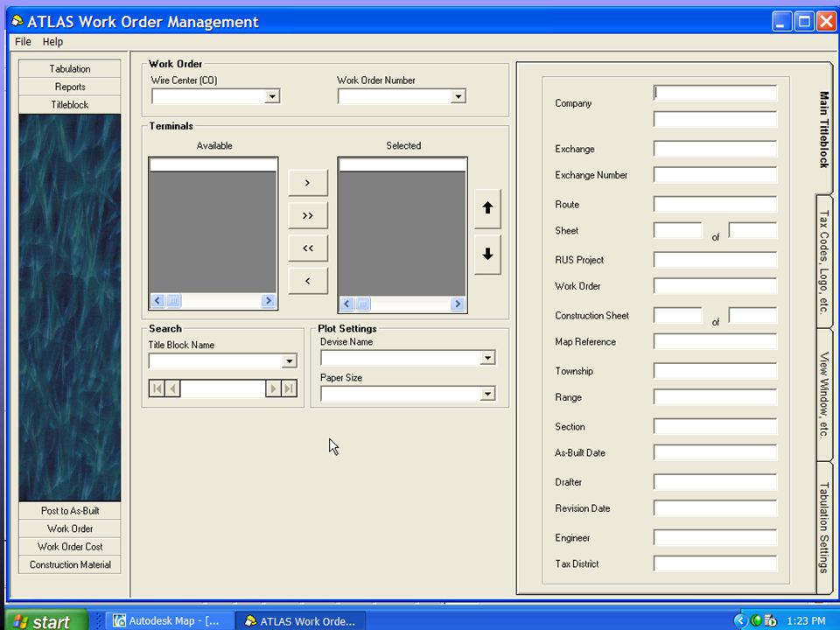
Task: Click ATLAS icon in title bar
Action: tap(17, 21)
